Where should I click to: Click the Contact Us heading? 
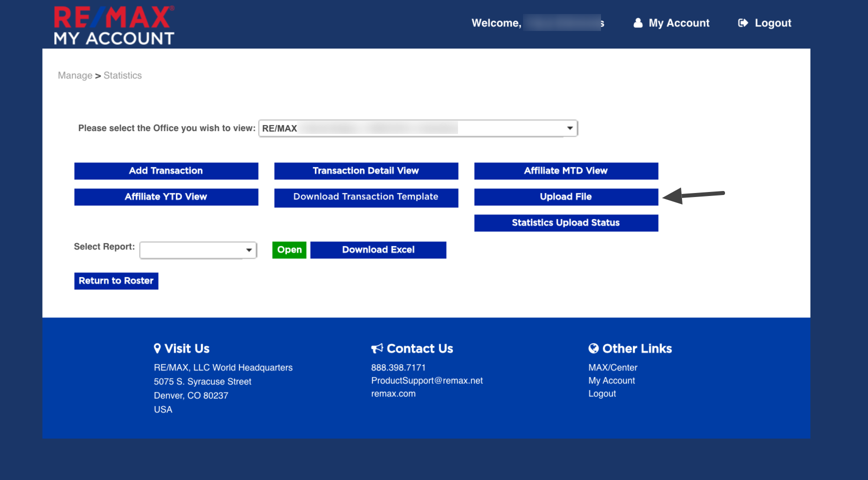click(x=420, y=348)
